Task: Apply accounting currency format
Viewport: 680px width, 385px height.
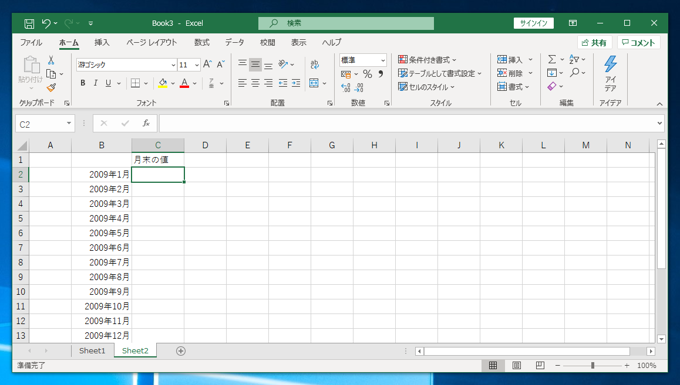Action: (x=346, y=74)
